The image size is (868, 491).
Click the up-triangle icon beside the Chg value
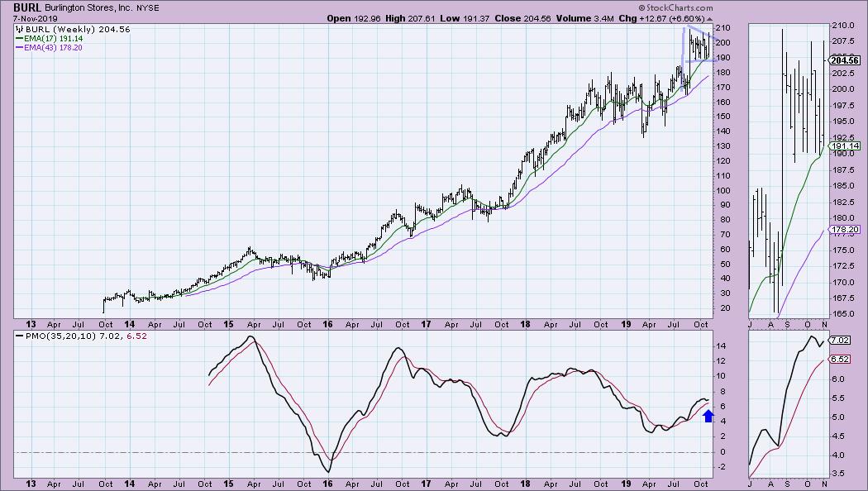[x=709, y=19]
